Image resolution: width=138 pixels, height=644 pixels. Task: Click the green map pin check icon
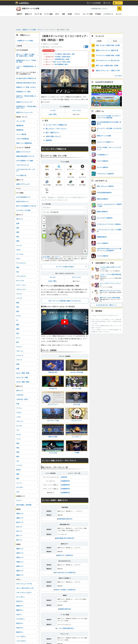[x=44, y=236]
